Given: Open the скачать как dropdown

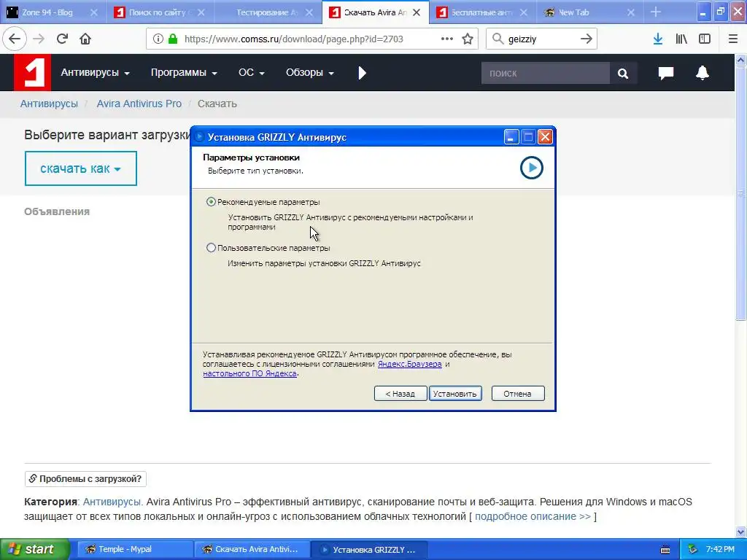Looking at the screenshot, I should [80, 168].
